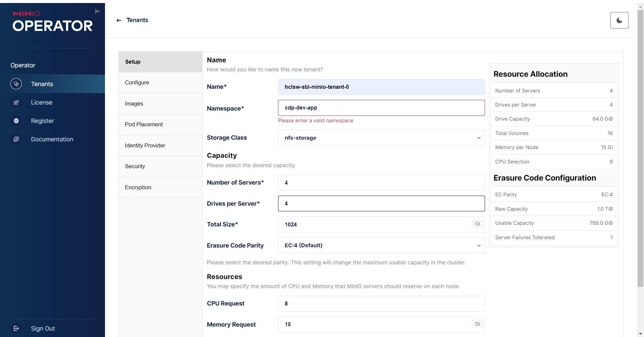Open the Gi unit selector for Memory Request
Viewport: 644px width, 337px height.
coord(477,324)
